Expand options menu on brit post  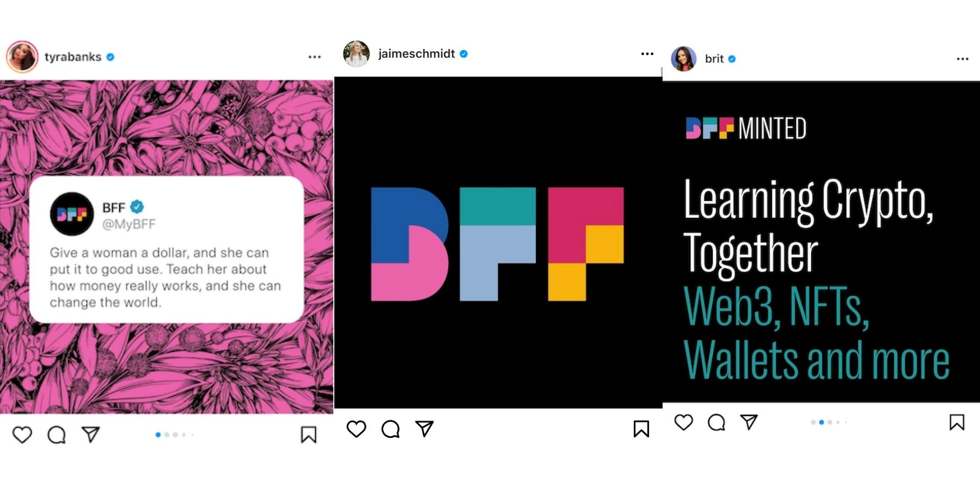[963, 59]
